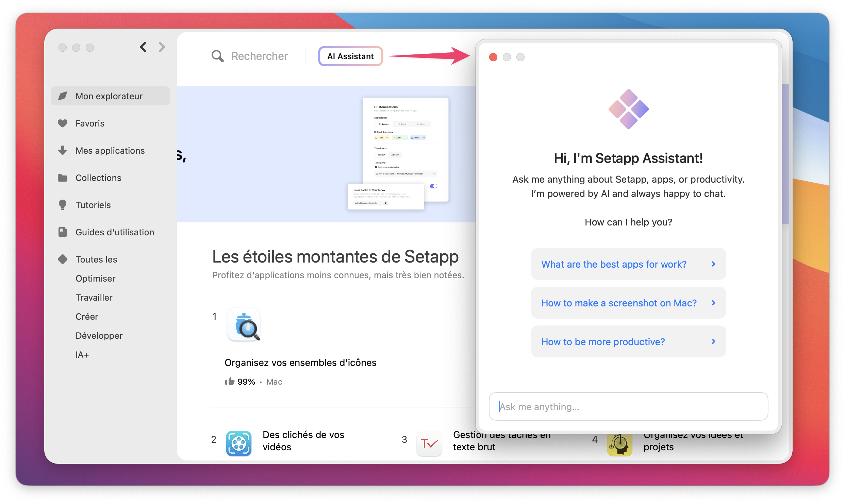Click the book icon beside Guides d'utilisation
The height and width of the screenshot is (504, 845).
point(63,232)
